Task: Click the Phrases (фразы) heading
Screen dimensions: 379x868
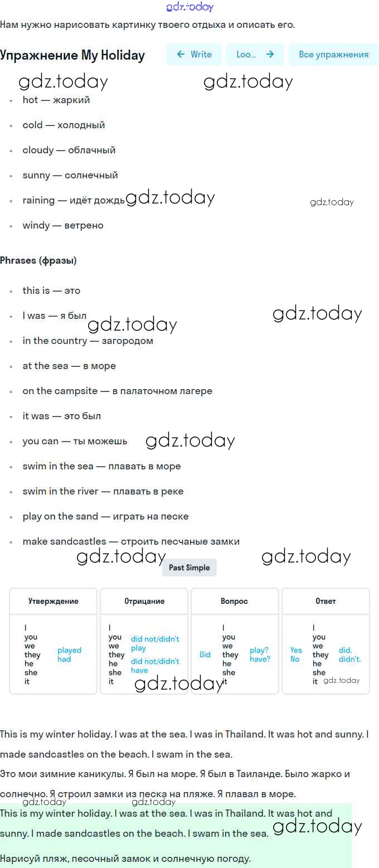Action: coord(38,260)
